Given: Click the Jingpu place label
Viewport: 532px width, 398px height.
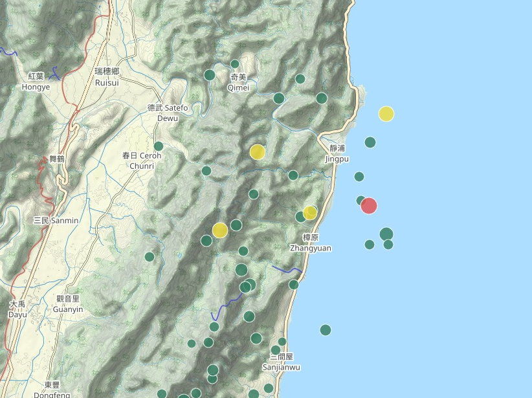Looking at the screenshot, I should pyautogui.click(x=337, y=153).
